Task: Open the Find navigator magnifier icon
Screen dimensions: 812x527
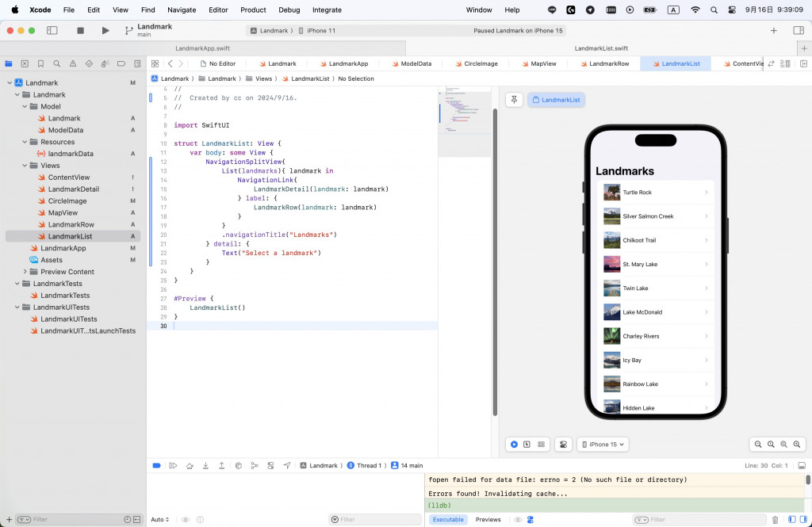Action: [56, 63]
